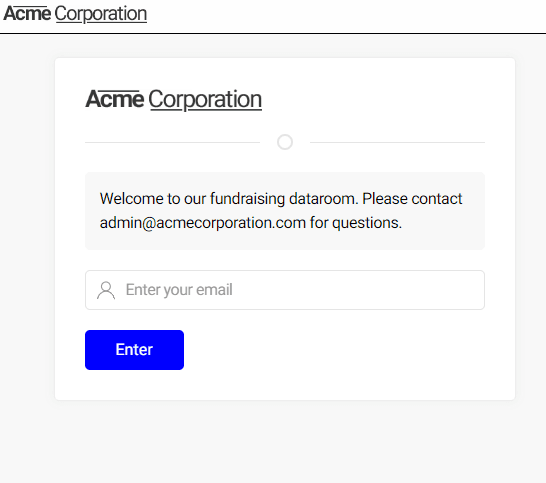
Task: Click the Acme Corporation logo inside the card
Action: point(173,100)
